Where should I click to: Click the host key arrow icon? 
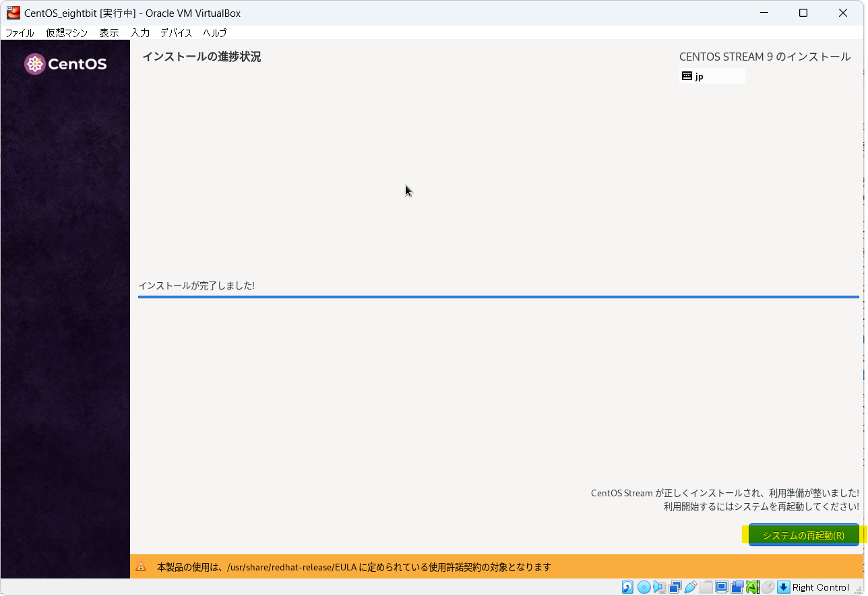784,587
